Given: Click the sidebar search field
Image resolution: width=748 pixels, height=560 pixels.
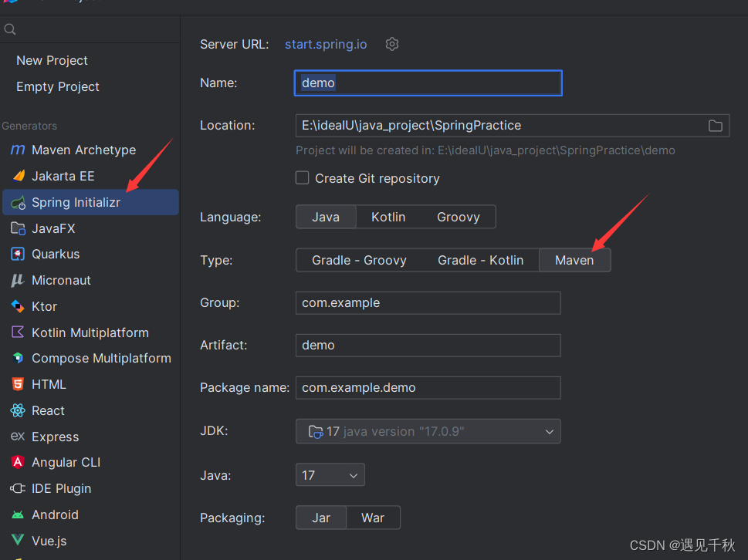Looking at the screenshot, I should pos(90,29).
